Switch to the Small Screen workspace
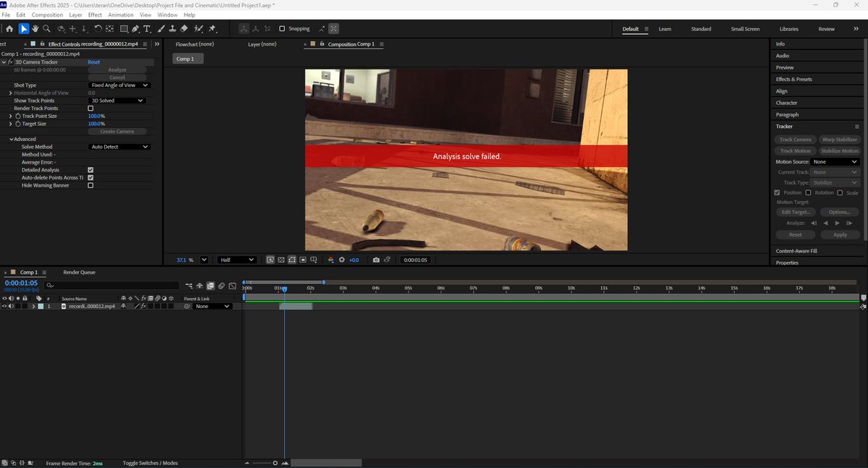This screenshot has height=468, width=868. (745, 29)
